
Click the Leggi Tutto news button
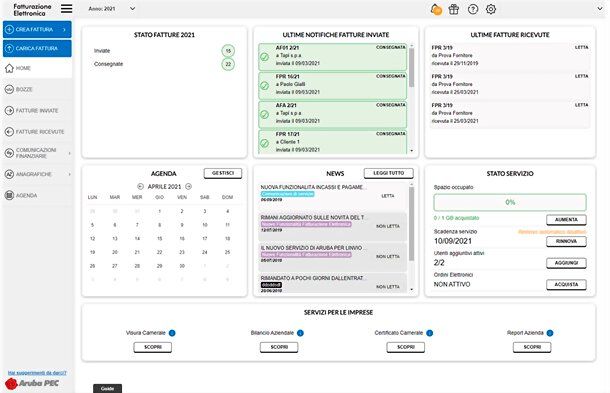(x=389, y=173)
